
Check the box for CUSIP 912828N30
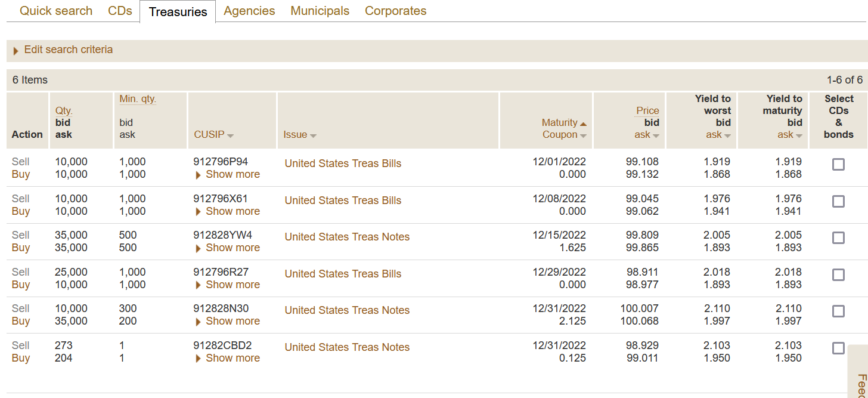pos(838,311)
